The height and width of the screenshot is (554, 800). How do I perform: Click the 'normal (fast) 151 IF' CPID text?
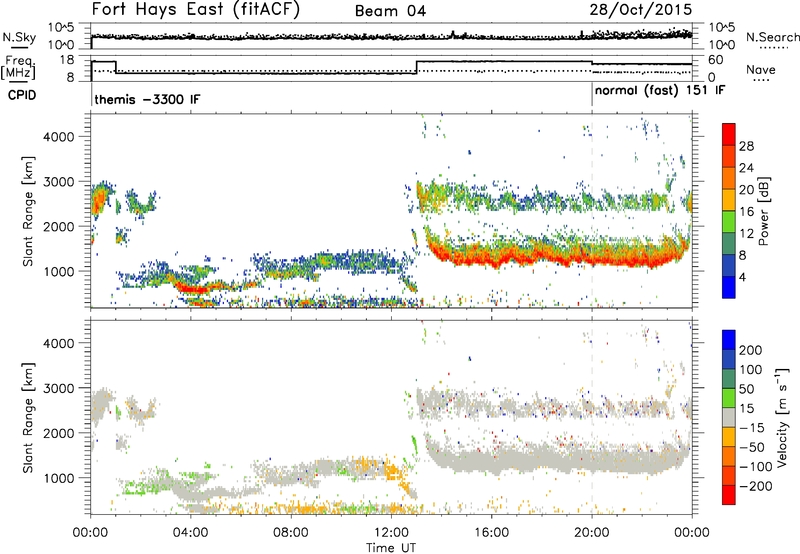[660, 90]
